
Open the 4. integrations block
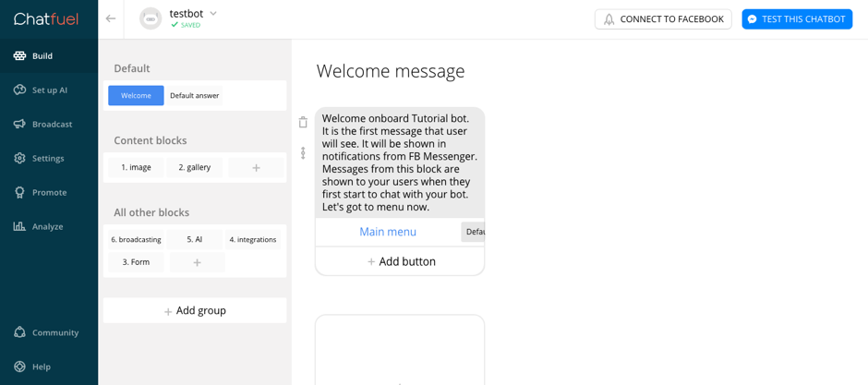[x=253, y=239]
